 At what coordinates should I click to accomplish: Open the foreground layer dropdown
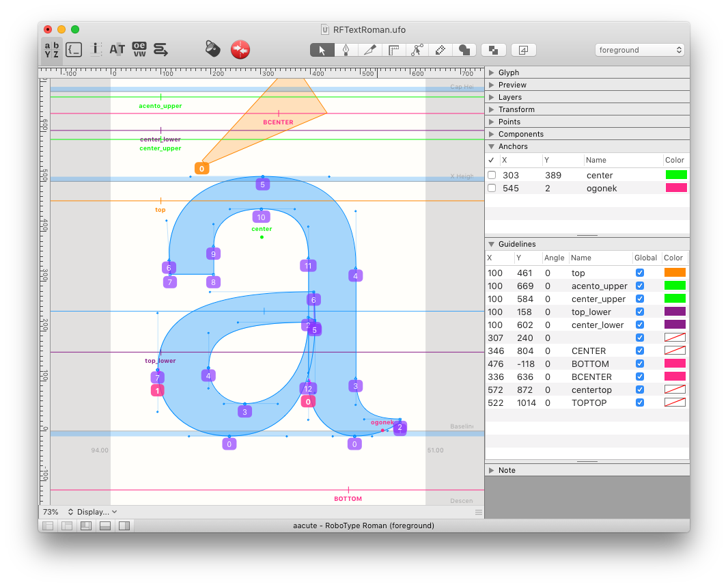click(x=640, y=50)
